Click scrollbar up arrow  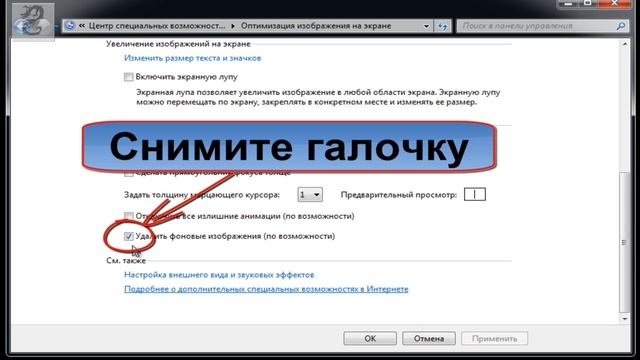(625, 44)
